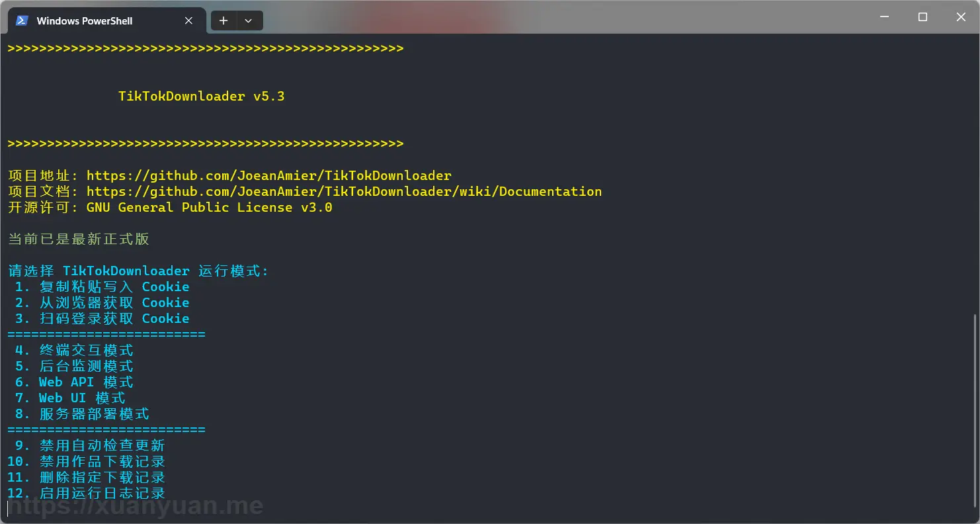Expand the new tab profile dropdown arrow
Image resolution: width=980 pixels, height=524 pixels.
click(249, 21)
